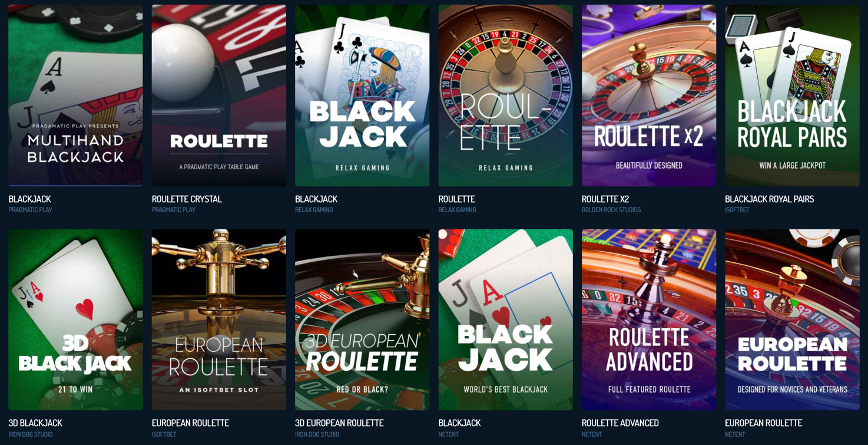
Task: Select the Roulette X2 game thumbnail
Action: tap(649, 95)
